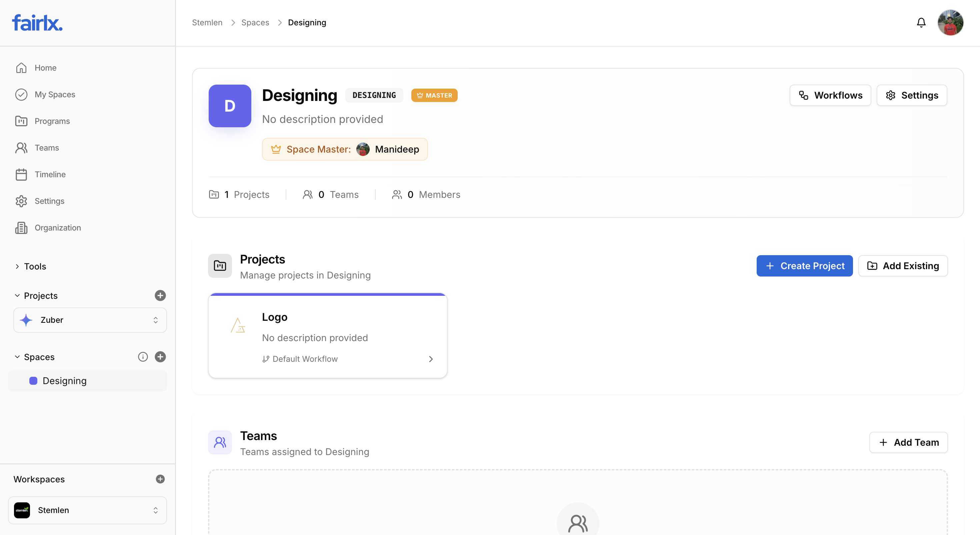Navigate to Spaces via breadcrumb
The height and width of the screenshot is (535, 980).
point(255,22)
